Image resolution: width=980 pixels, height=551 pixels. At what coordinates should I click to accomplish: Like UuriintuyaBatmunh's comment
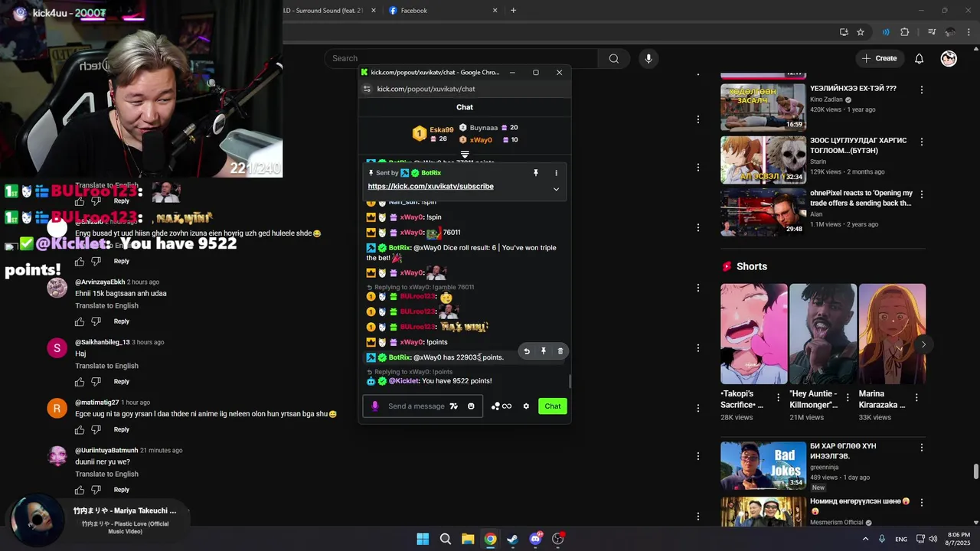[80, 490]
